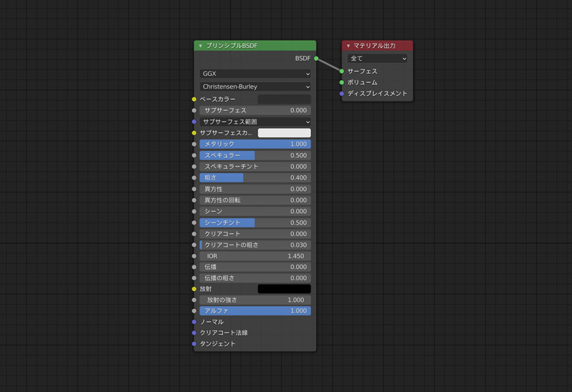
Task: Click the purple ノーマル input socket
Action: (x=194, y=322)
